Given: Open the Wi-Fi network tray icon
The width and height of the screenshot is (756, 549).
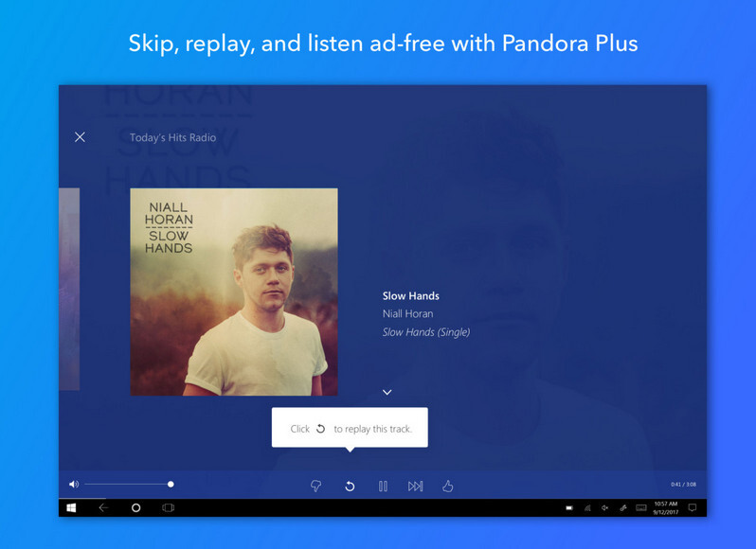Looking at the screenshot, I should coord(587,508).
